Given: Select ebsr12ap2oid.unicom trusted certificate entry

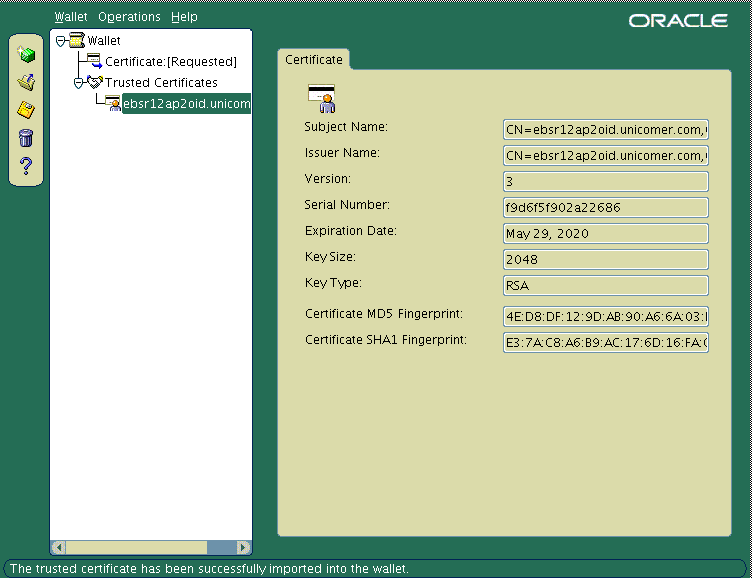Looking at the screenshot, I should pyautogui.click(x=187, y=104).
